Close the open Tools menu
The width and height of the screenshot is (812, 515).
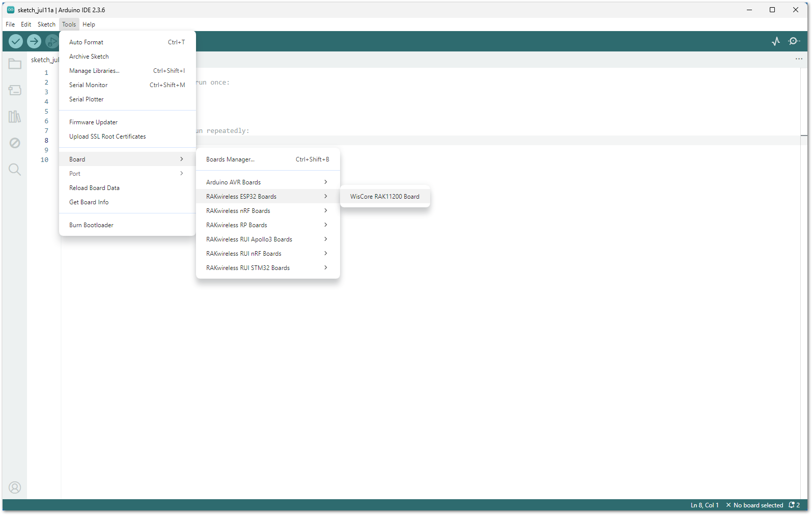69,24
